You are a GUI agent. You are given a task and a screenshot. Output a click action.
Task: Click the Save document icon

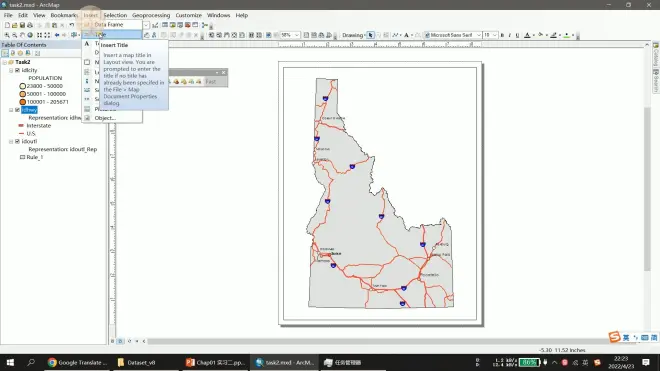point(22,25)
